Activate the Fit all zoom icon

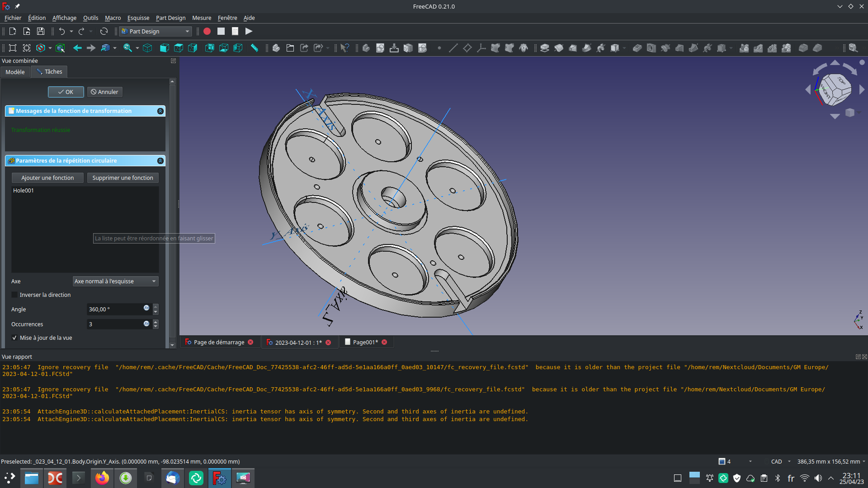127,48
